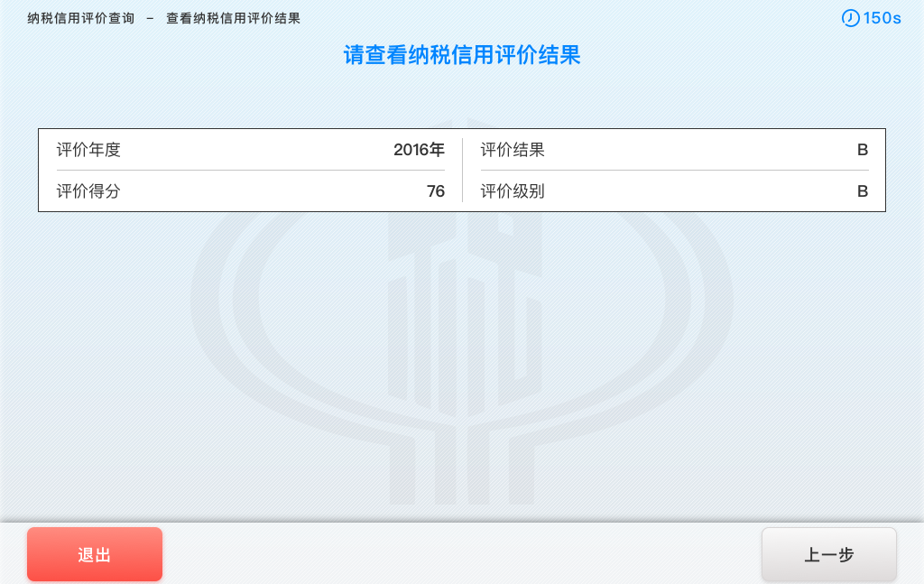924x584 pixels.
Task: Select the score value 76
Action: tap(438, 190)
